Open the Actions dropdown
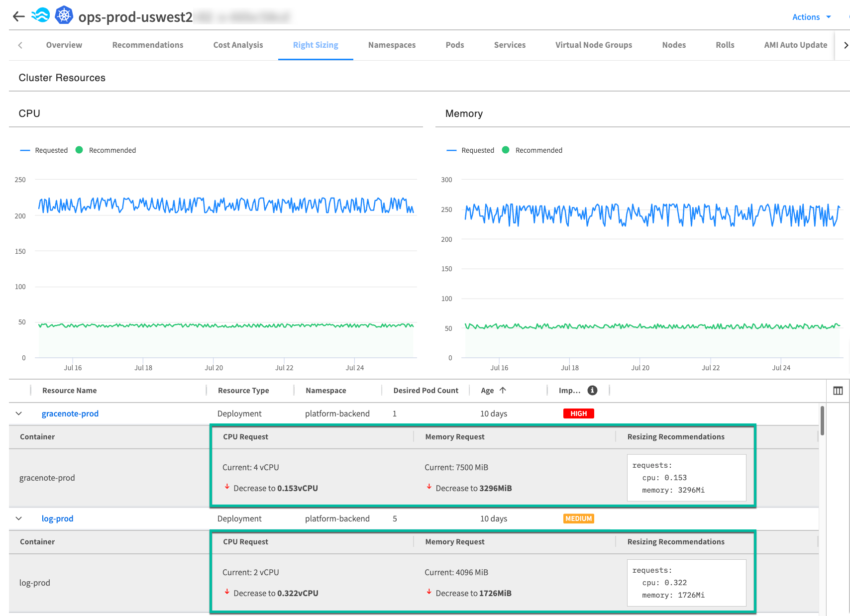Screen dimensions: 850x616 [811, 17]
